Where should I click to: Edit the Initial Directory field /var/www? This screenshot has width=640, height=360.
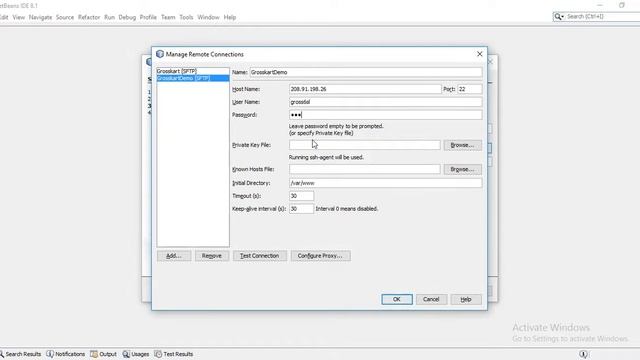point(385,183)
